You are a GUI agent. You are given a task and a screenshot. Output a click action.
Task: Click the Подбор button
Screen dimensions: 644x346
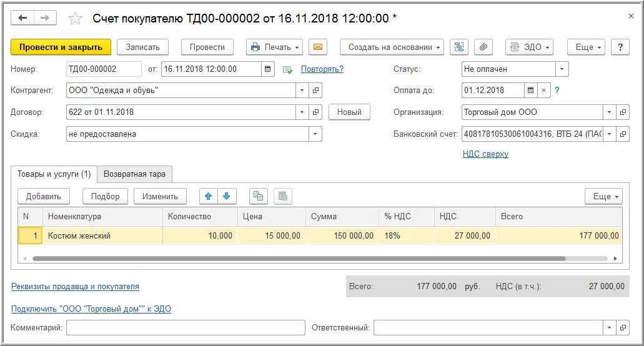tap(105, 196)
